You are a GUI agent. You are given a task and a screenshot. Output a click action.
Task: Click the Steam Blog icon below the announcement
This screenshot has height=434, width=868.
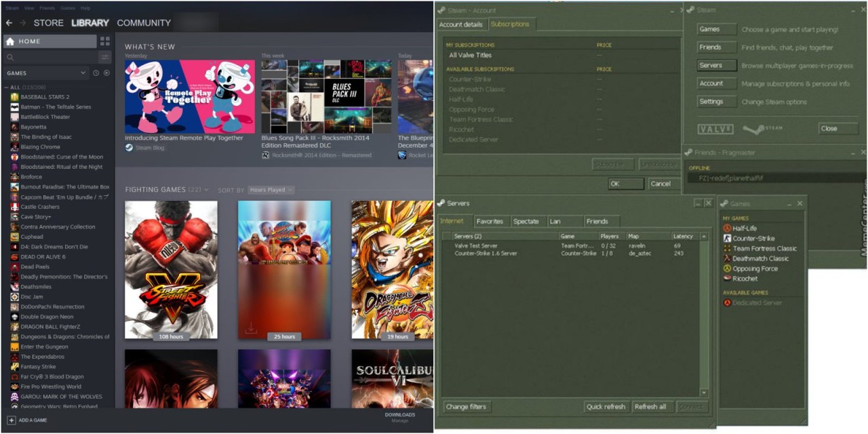[x=128, y=147]
